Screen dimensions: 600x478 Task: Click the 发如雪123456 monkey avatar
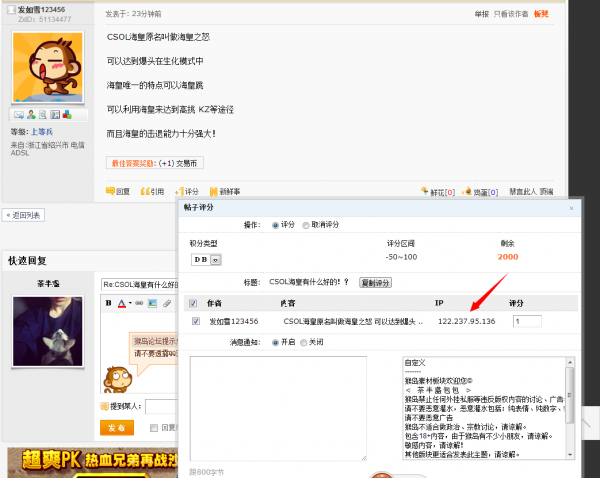pos(48,67)
